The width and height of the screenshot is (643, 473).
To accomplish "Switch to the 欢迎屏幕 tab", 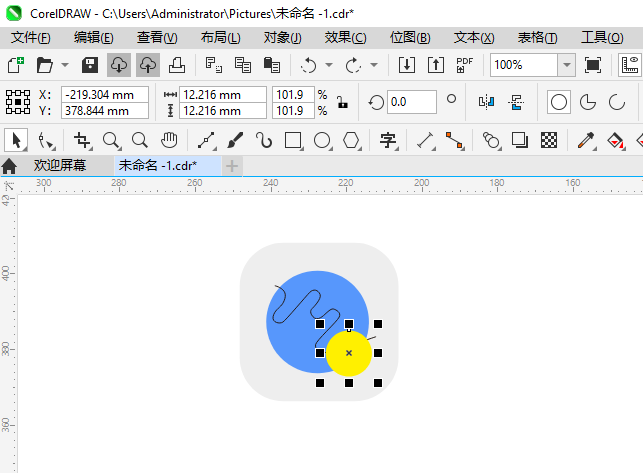I will (x=60, y=165).
